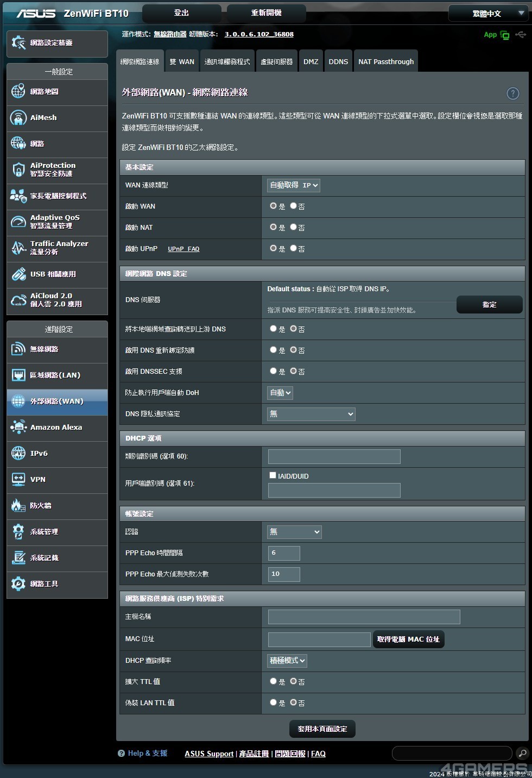Select 是 for 啟用 DNSSEC 支援
Screen dimensions: 532x778
coord(273,371)
